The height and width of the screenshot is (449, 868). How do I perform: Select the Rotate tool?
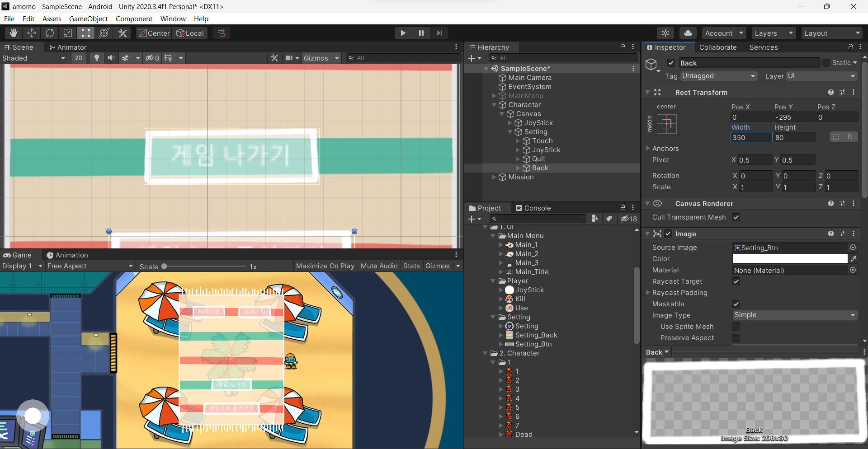(x=50, y=33)
